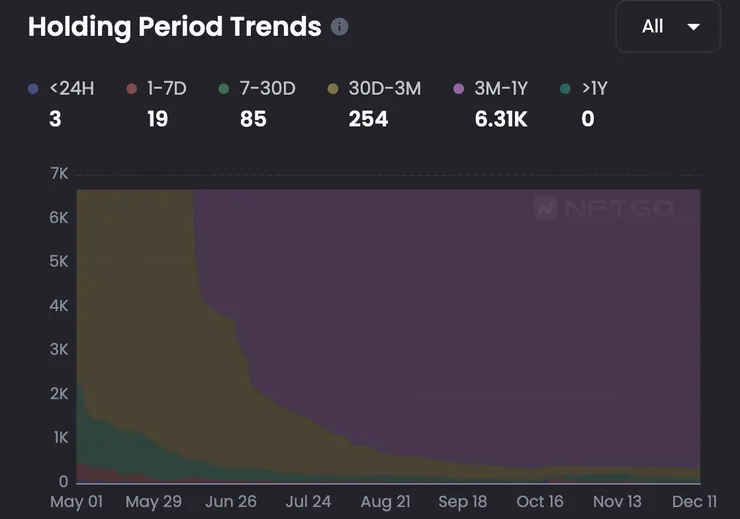Click the 6.31K value under 3M-1Y
This screenshot has width=740, height=519.
pos(501,119)
